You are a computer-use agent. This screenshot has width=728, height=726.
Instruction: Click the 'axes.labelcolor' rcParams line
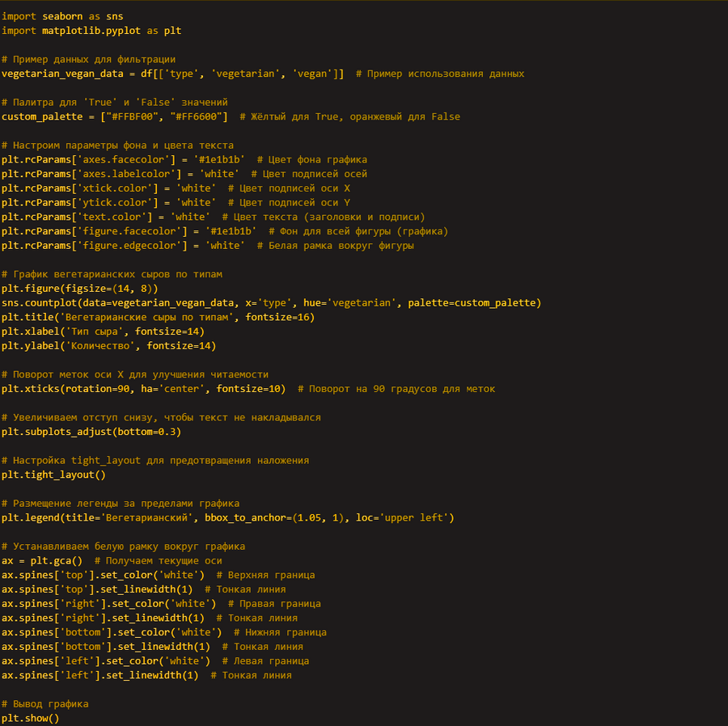[x=121, y=174]
